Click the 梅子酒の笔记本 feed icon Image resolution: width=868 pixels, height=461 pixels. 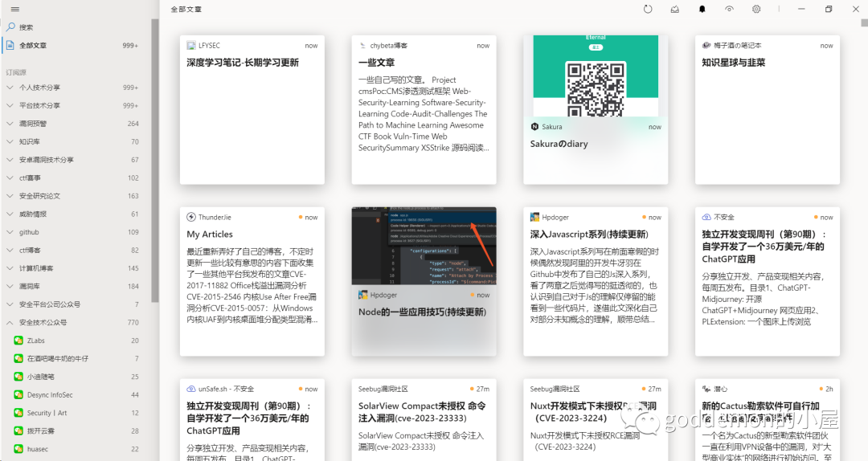(706, 46)
